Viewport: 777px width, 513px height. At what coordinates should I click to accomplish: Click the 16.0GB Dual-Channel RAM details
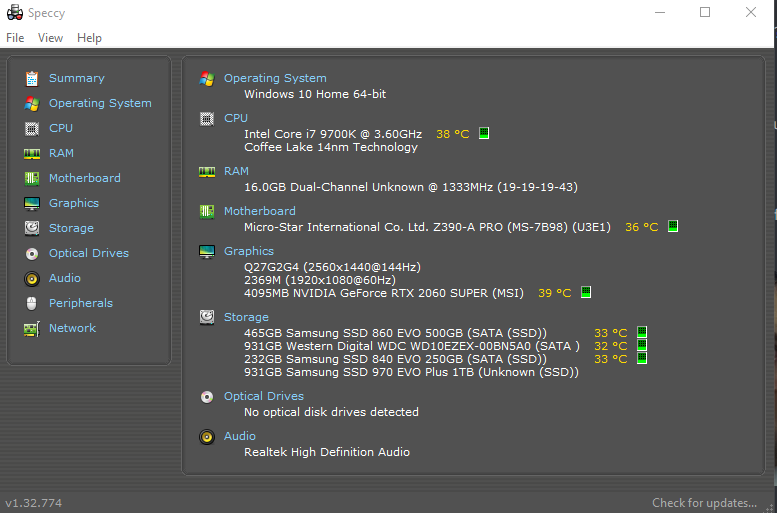411,187
